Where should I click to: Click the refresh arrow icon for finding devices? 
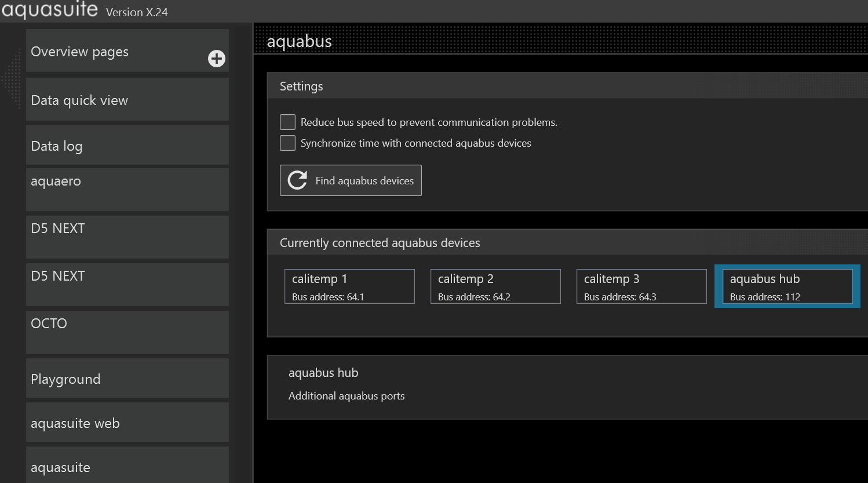pyautogui.click(x=297, y=180)
